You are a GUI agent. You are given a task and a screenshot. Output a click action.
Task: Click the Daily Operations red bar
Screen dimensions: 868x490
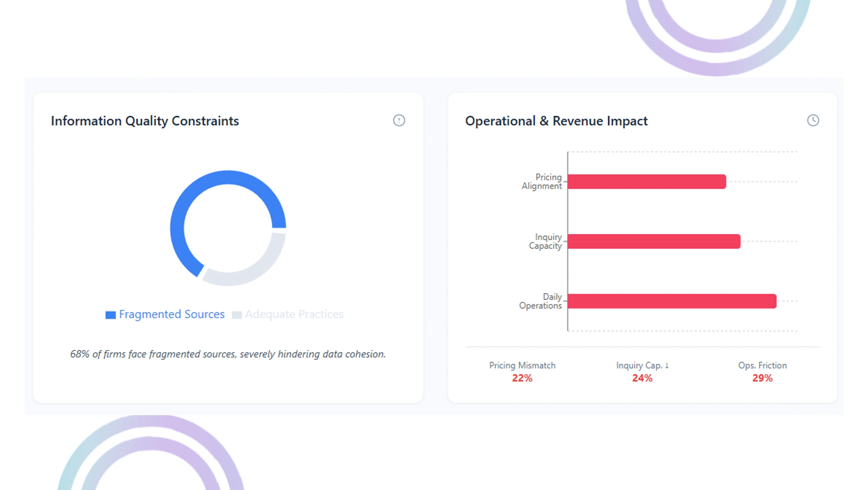(672, 301)
